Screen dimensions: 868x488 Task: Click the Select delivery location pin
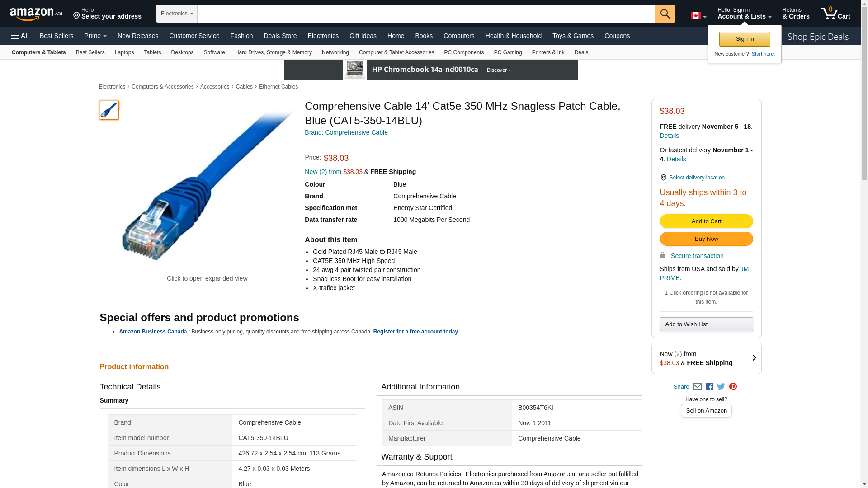pyautogui.click(x=663, y=178)
